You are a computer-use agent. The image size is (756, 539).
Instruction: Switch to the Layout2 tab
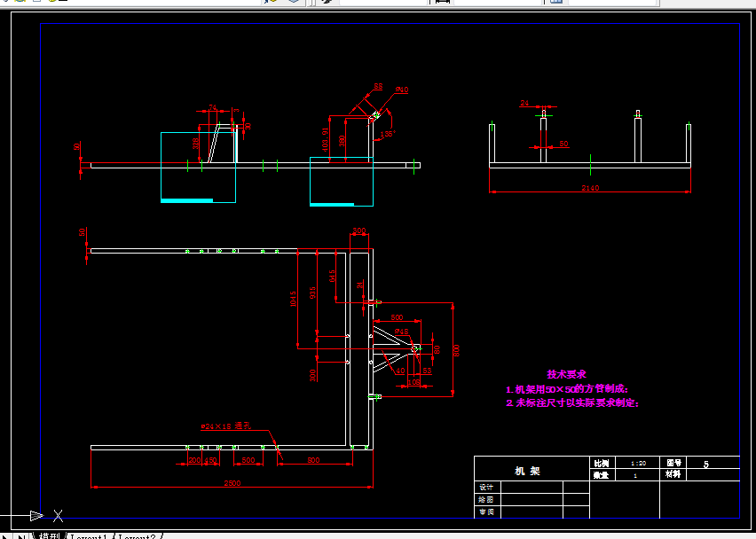click(138, 536)
